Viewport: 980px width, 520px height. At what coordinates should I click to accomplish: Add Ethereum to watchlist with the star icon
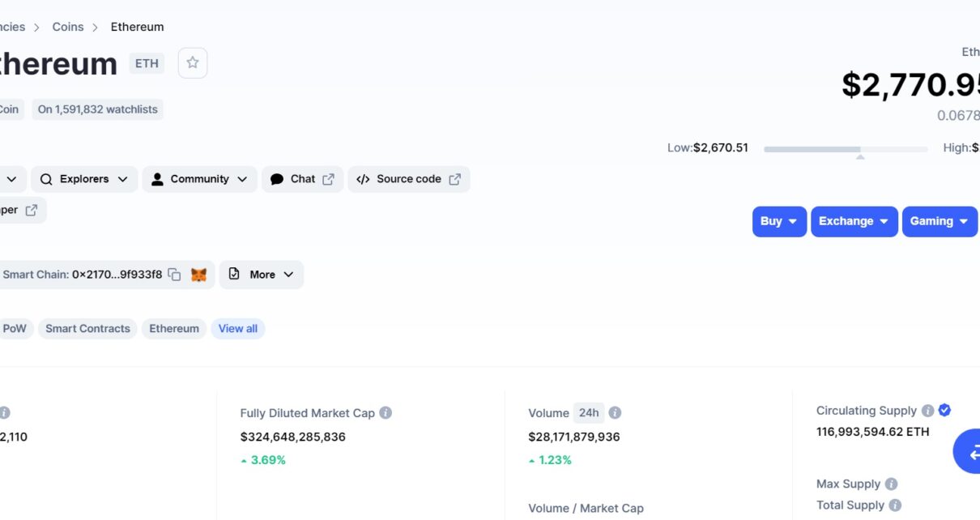[x=192, y=63]
